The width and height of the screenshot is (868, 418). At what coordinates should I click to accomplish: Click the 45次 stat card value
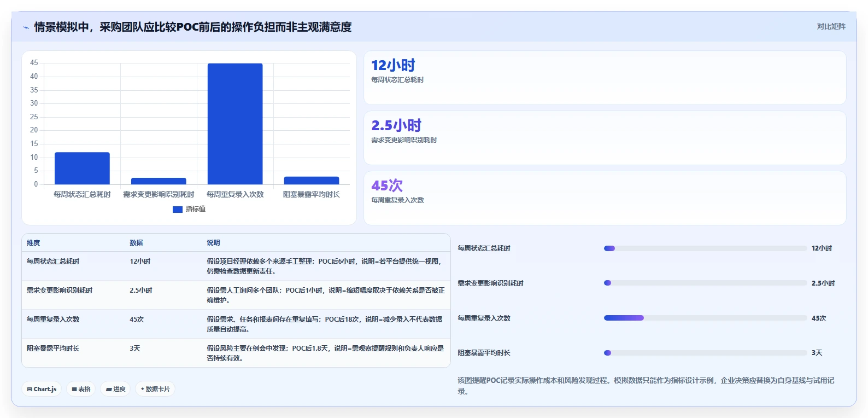coord(387,186)
